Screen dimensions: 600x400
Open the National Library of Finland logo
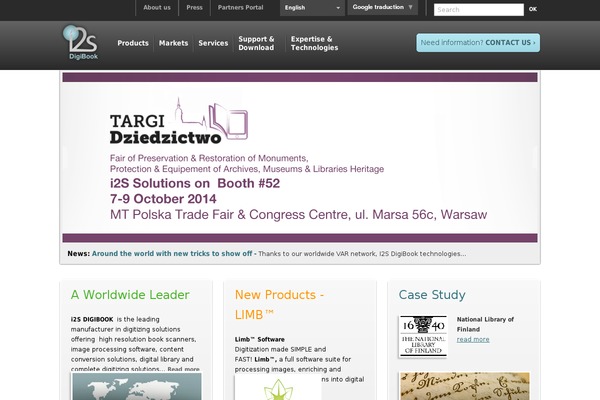point(423,336)
